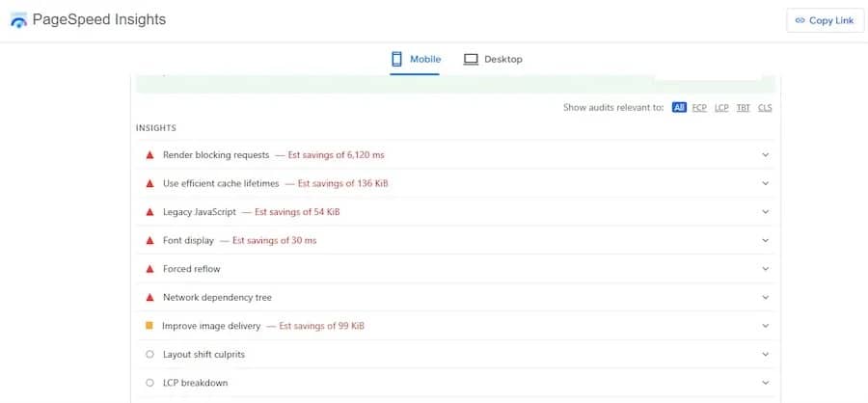Filter audits by FCP

point(700,107)
